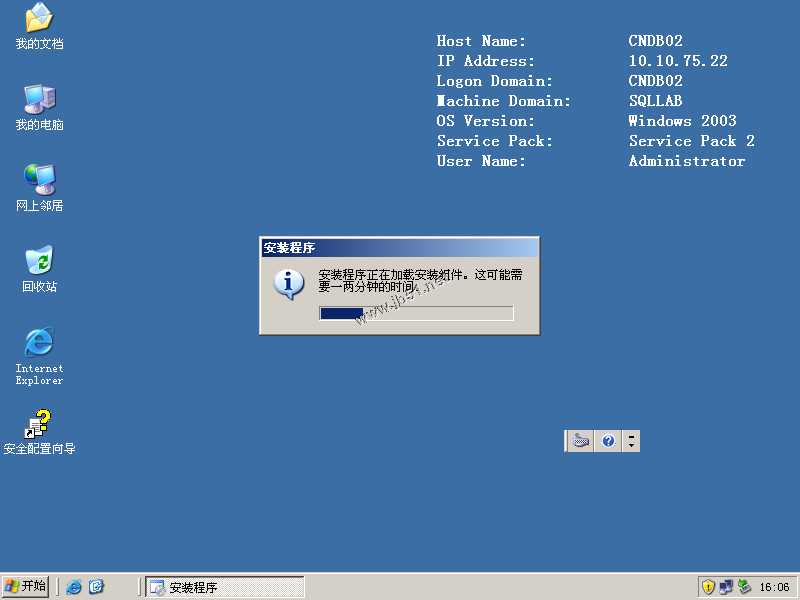This screenshot has width=800, height=600.
Task: Open 网上邻居 desktop icon
Action: tap(38, 182)
